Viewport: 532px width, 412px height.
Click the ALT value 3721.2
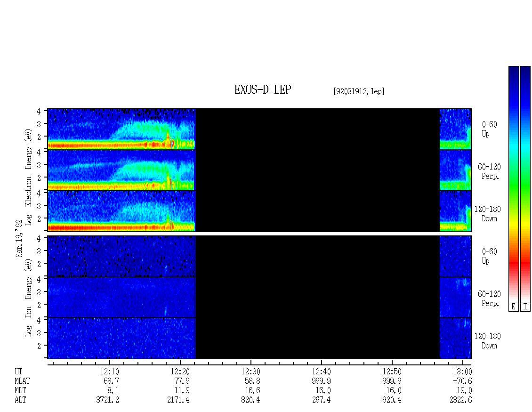(107, 400)
